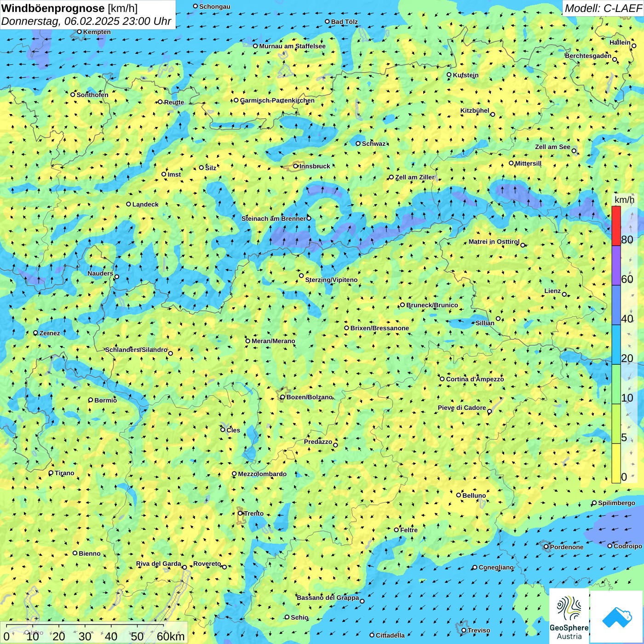
Task: Click the Schlanders/Silandro label
Action: tap(136, 350)
